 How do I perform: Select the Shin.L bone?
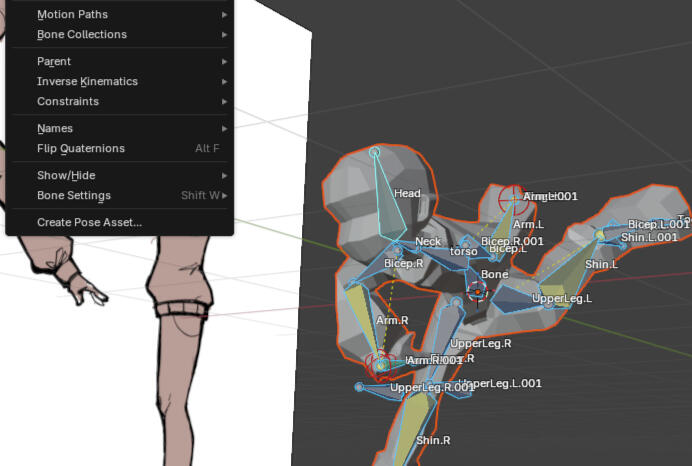[x=601, y=265]
